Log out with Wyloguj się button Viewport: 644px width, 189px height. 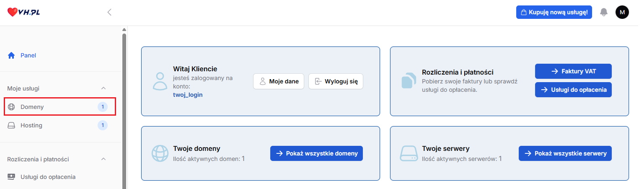click(x=336, y=81)
